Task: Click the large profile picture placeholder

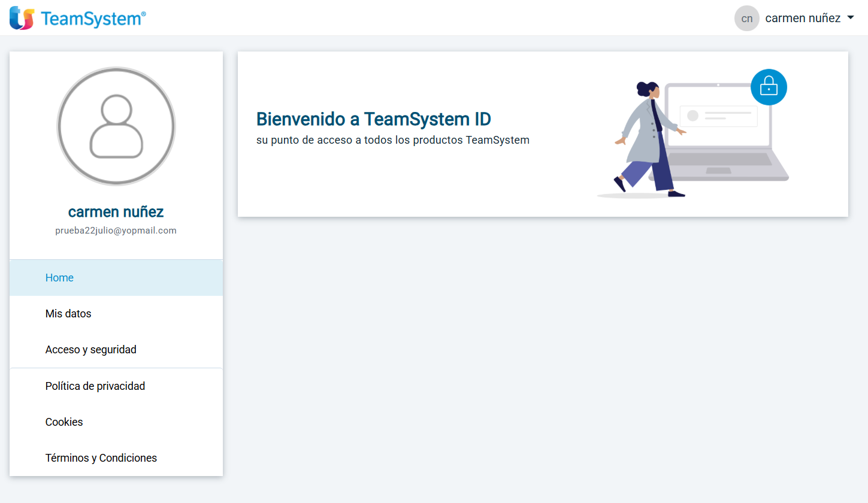Action: (x=116, y=126)
